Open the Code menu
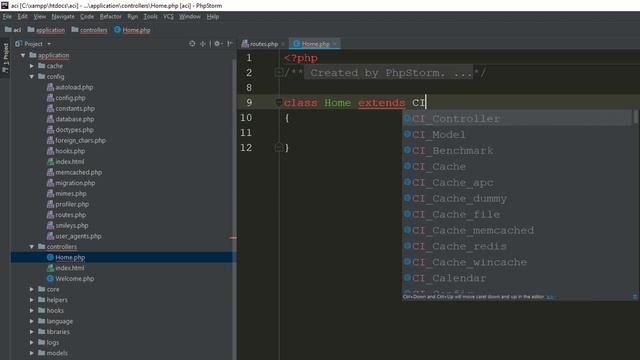This screenshot has width=640, height=360. [87, 17]
